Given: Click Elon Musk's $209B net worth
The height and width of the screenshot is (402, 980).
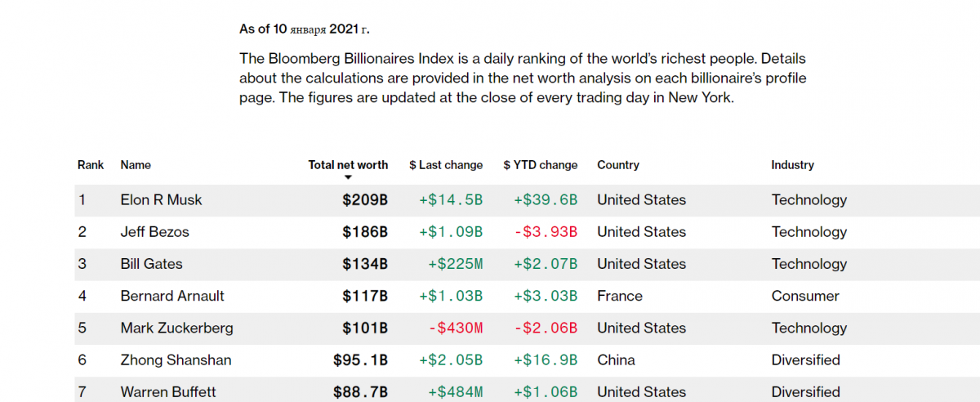Looking at the screenshot, I should (x=365, y=200).
